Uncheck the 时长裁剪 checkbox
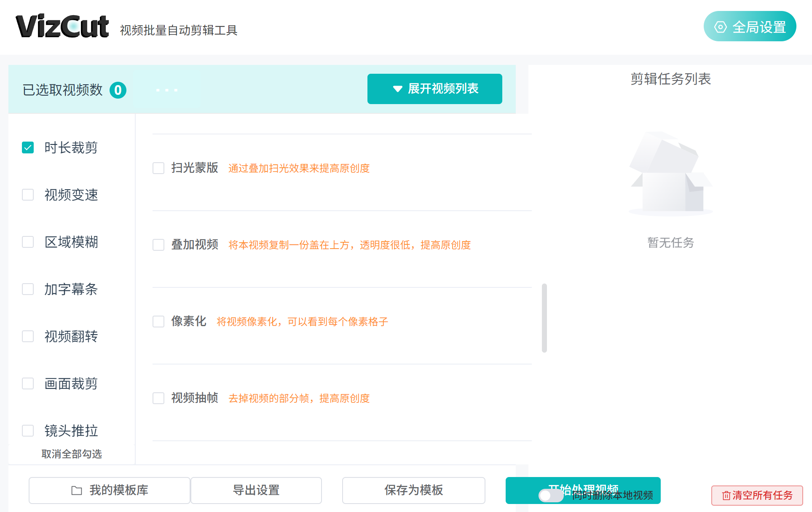This screenshot has width=812, height=512. 28,148
